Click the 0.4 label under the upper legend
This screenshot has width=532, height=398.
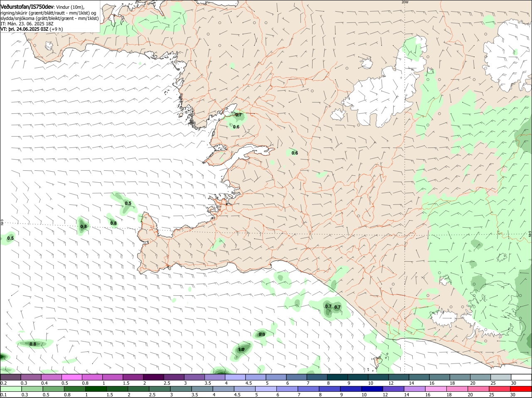coord(44,383)
